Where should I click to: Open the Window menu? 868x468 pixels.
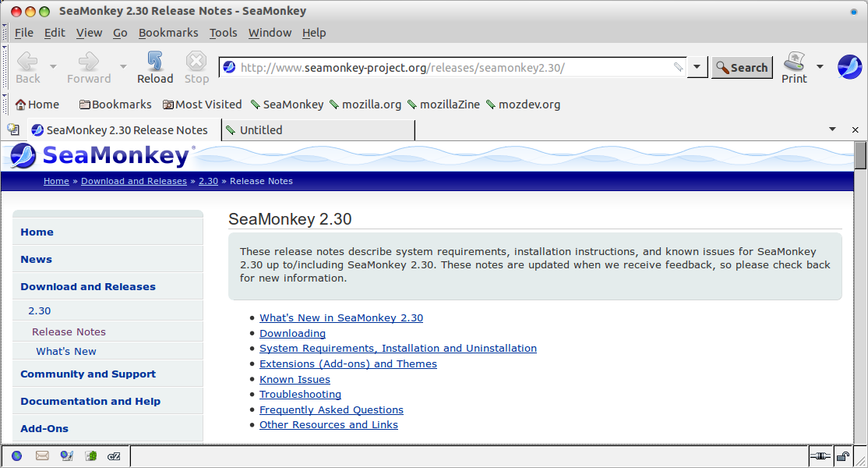[270, 33]
